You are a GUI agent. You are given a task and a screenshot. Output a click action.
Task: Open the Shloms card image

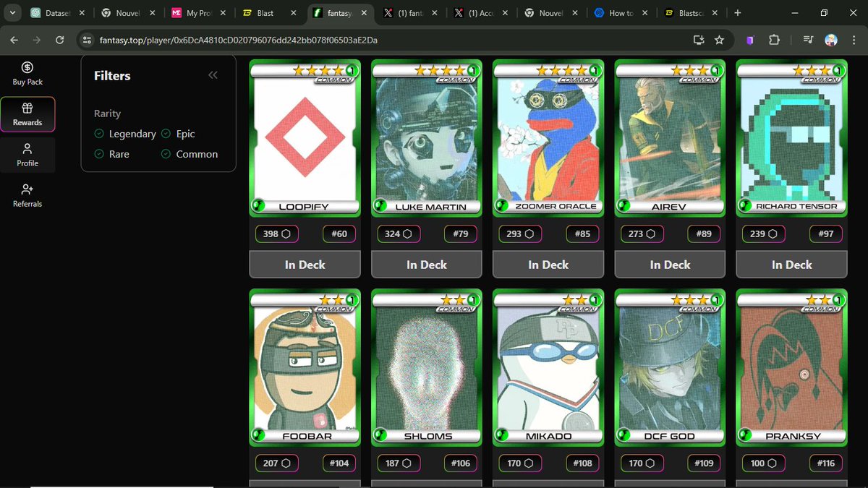[x=426, y=367]
